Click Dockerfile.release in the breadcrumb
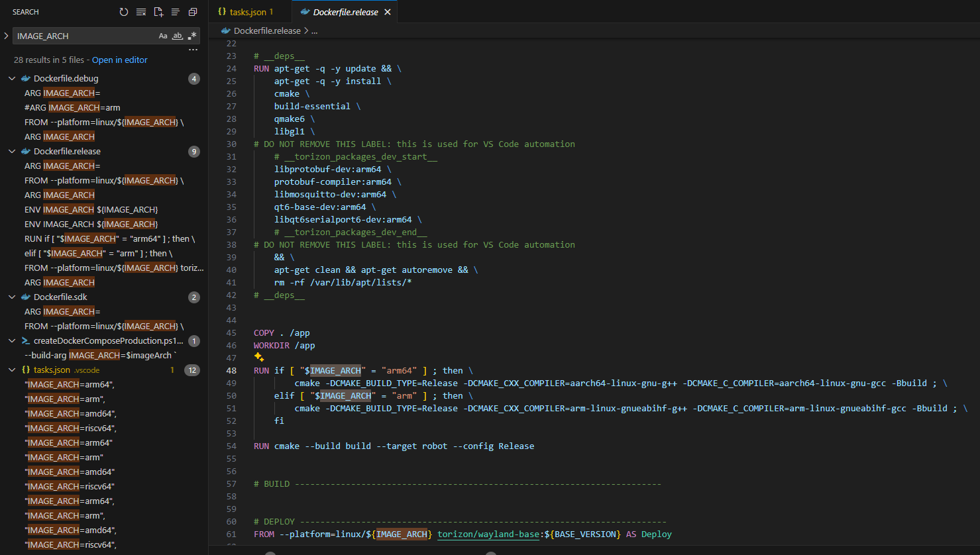Image resolution: width=980 pixels, height=555 pixels. coord(266,30)
